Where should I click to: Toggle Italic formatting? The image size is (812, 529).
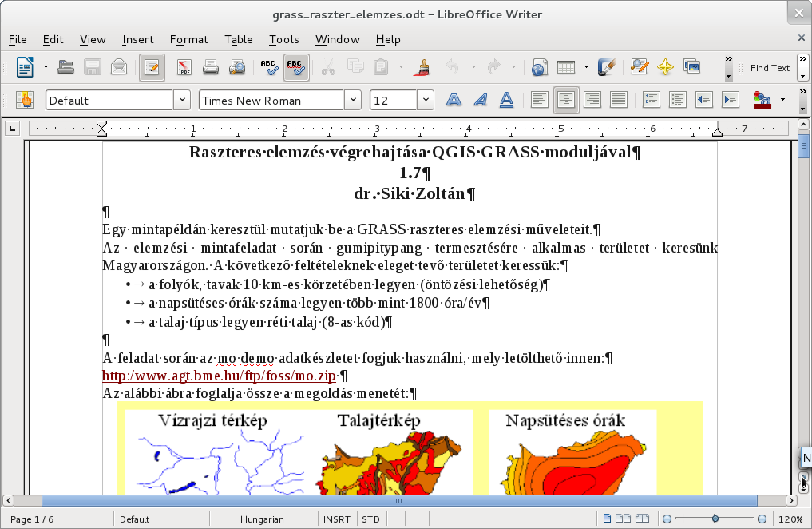(480, 99)
